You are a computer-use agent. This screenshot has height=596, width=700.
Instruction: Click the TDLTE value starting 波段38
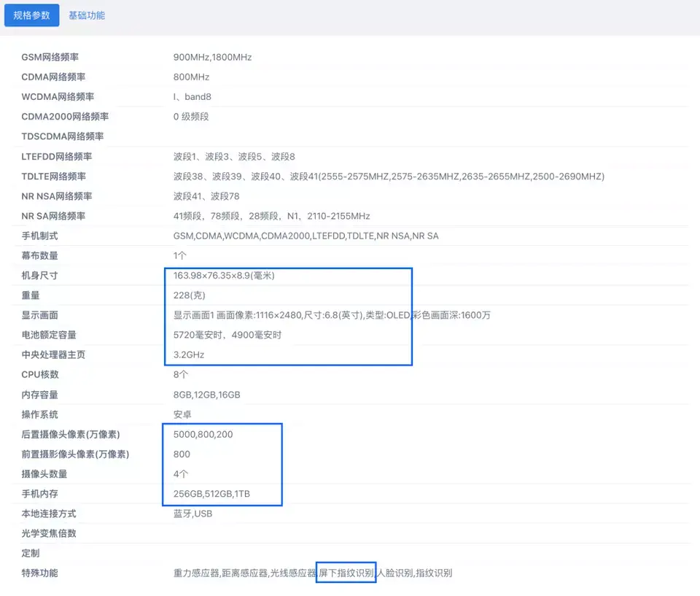pyautogui.click(x=389, y=176)
